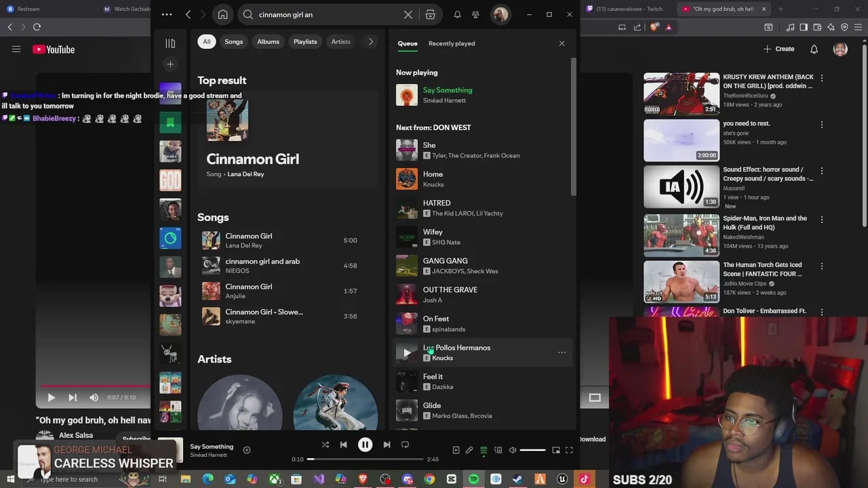Viewport: 868px width, 488px height.
Task: Toggle the Spotify queue panel button
Action: point(484,450)
